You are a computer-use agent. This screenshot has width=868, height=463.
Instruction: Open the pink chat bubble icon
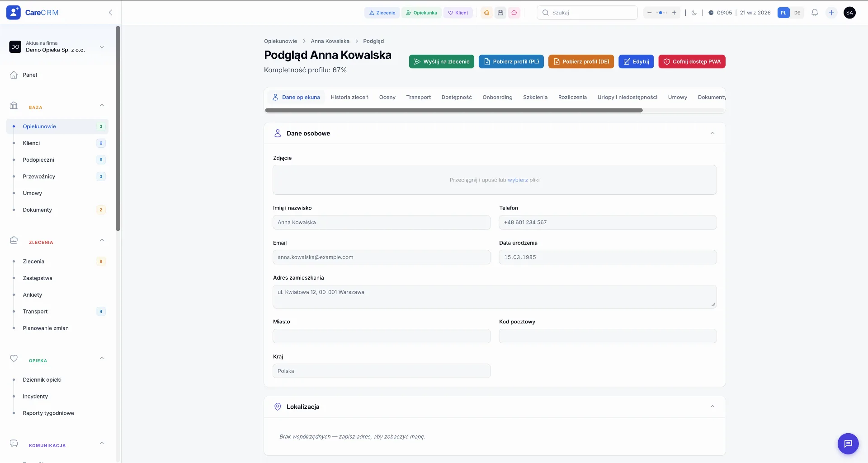[514, 13]
